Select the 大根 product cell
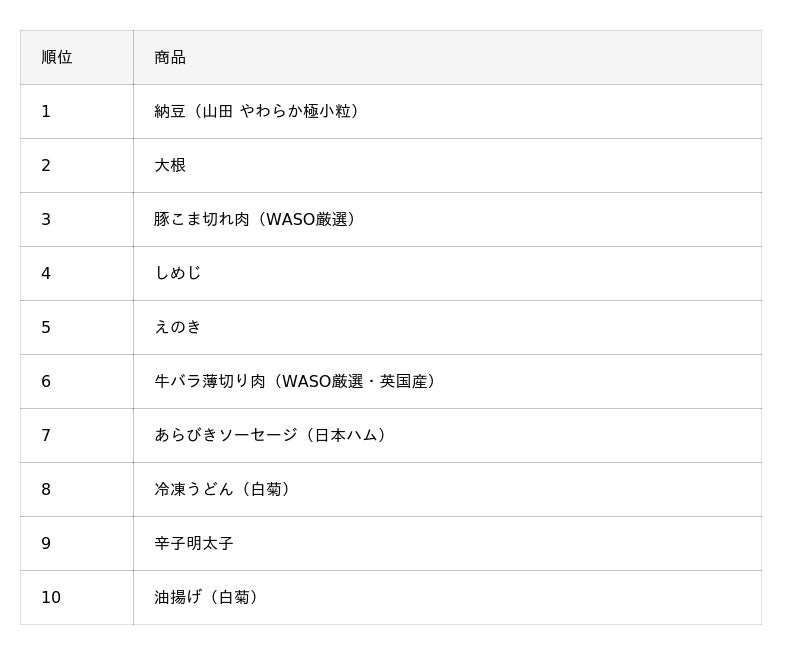This screenshot has height=655, width=800. [x=447, y=165]
